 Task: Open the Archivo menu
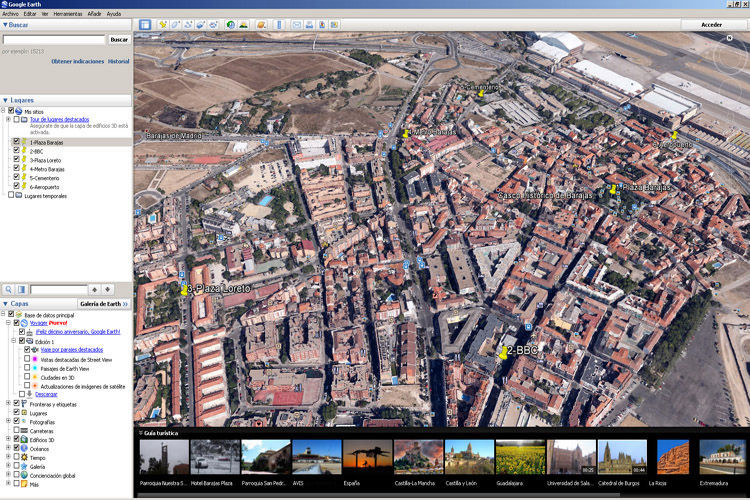pyautogui.click(x=11, y=14)
